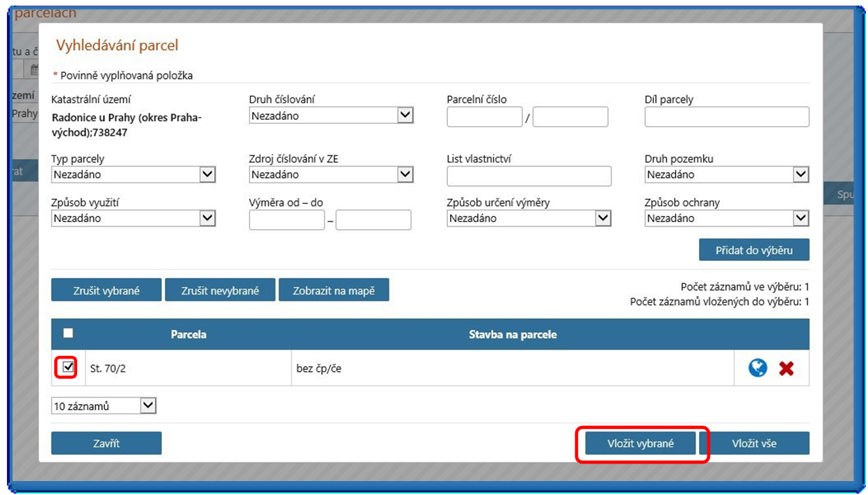Toggle the select-all checkbox in table header
The height and width of the screenshot is (495, 868).
(x=68, y=333)
